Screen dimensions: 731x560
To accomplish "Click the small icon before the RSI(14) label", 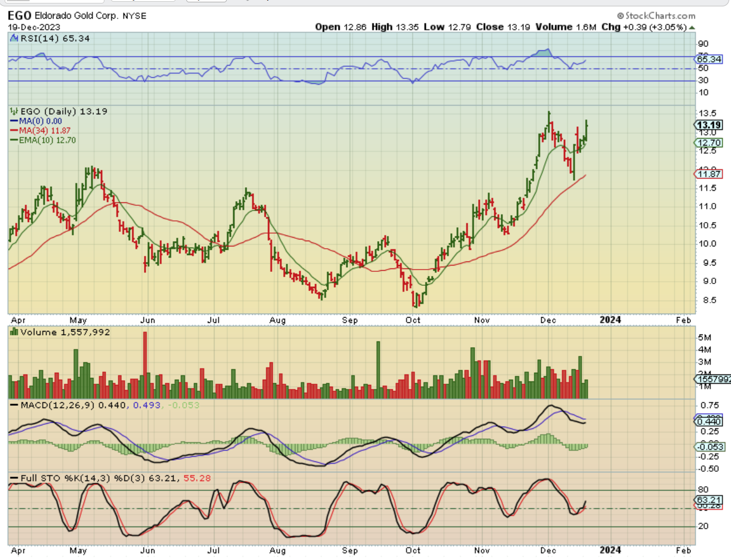I will point(14,38).
